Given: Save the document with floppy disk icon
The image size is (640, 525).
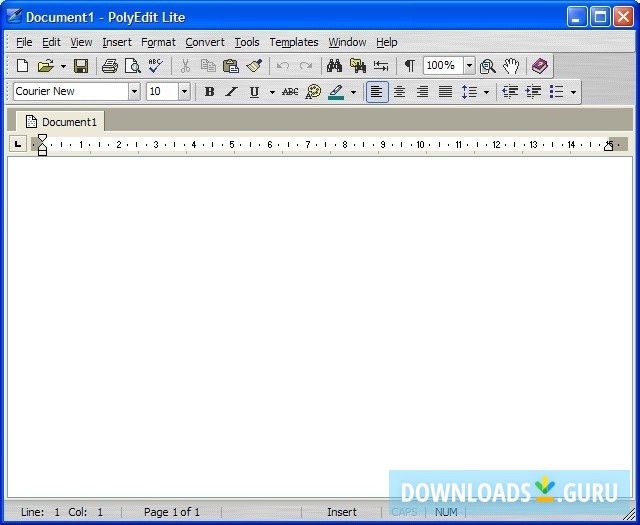Looking at the screenshot, I should [x=81, y=66].
